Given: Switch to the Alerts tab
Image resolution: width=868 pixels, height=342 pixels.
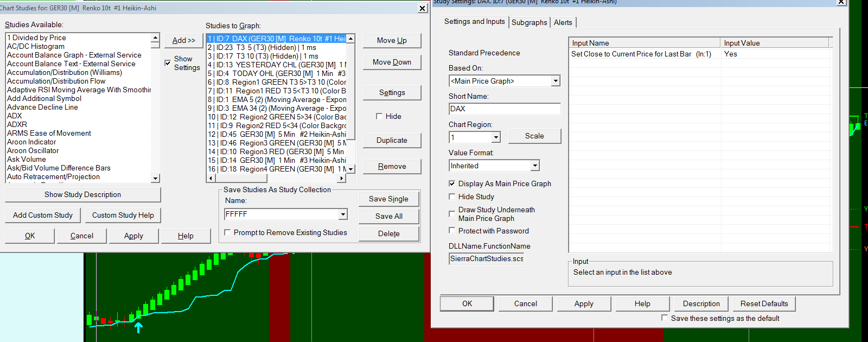Looking at the screenshot, I should coord(563,22).
